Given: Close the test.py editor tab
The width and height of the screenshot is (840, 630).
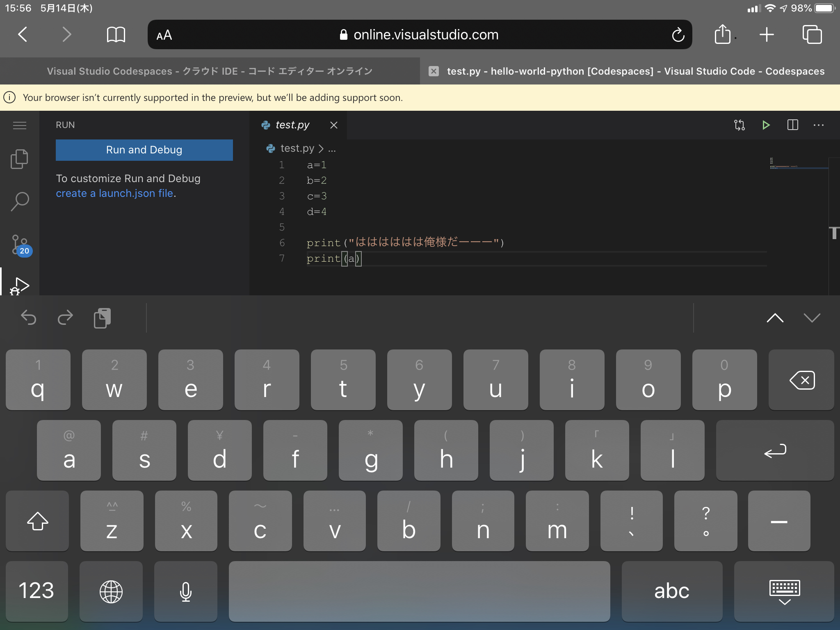Looking at the screenshot, I should (334, 125).
